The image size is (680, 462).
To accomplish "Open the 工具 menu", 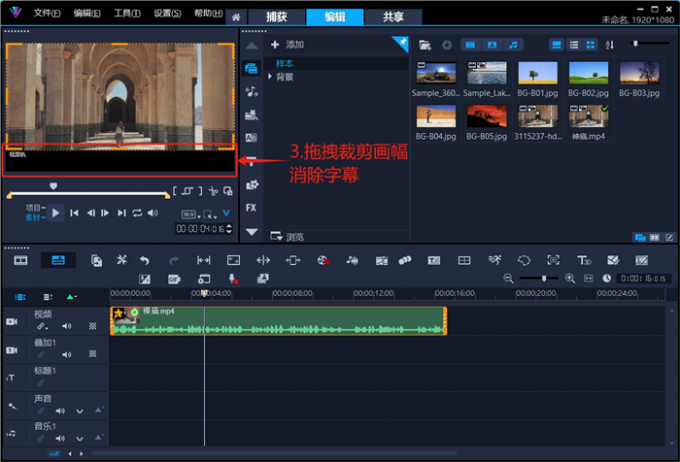I will tap(127, 13).
